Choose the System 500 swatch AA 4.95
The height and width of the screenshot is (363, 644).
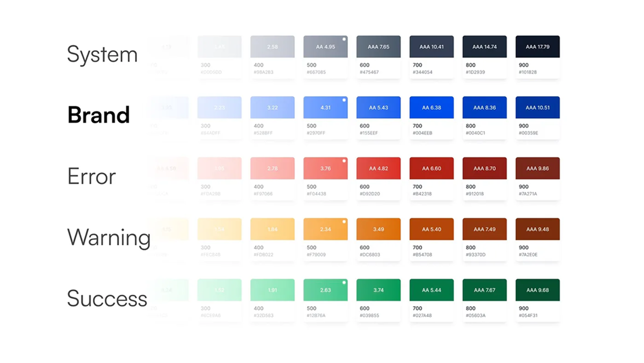325,47
